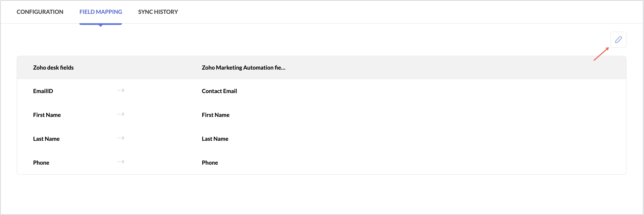Click 'Phone' in the Zoho desk fields column
The image size is (644, 215).
[41, 163]
